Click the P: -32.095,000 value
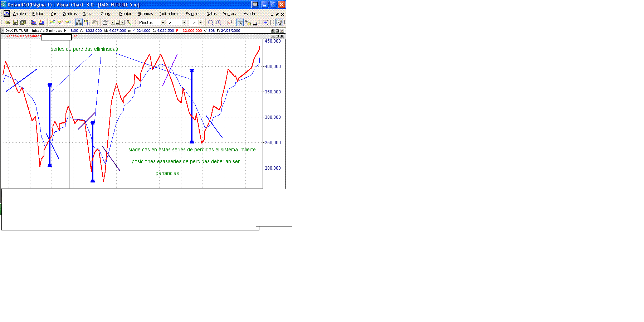The image size is (644, 322). pyautogui.click(x=189, y=31)
